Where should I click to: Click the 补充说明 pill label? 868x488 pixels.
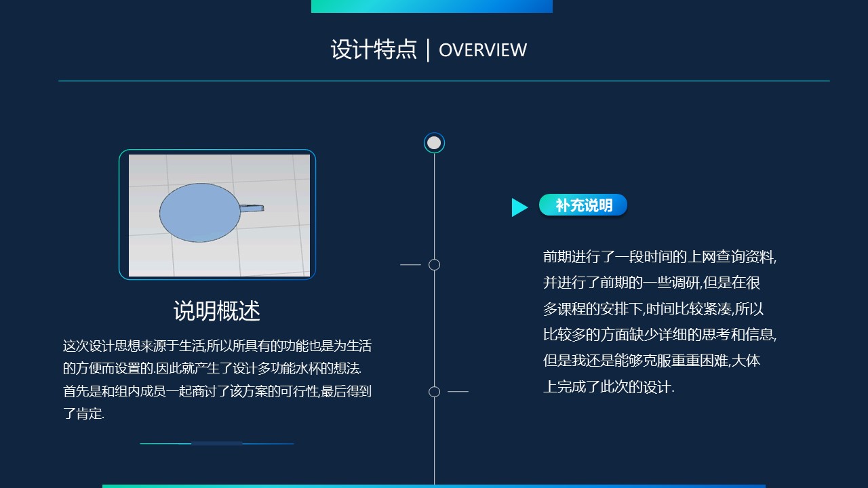(583, 205)
